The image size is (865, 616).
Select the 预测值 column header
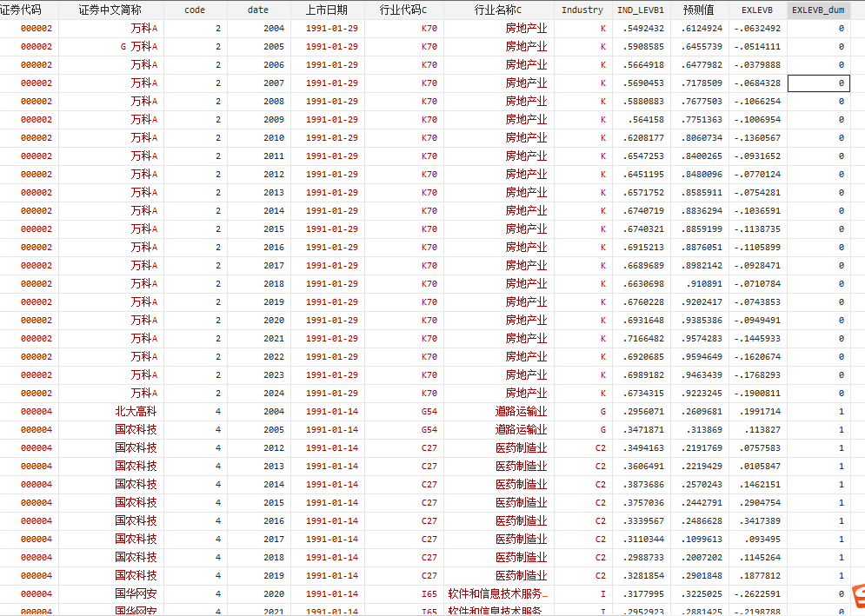[698, 10]
